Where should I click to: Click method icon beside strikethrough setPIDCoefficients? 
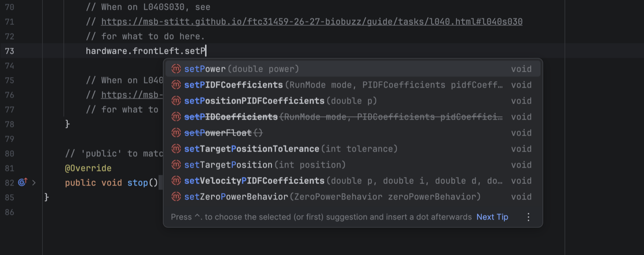(176, 117)
